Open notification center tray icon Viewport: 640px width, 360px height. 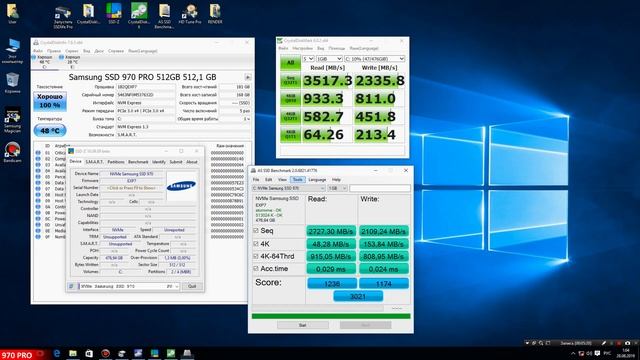coord(598,353)
